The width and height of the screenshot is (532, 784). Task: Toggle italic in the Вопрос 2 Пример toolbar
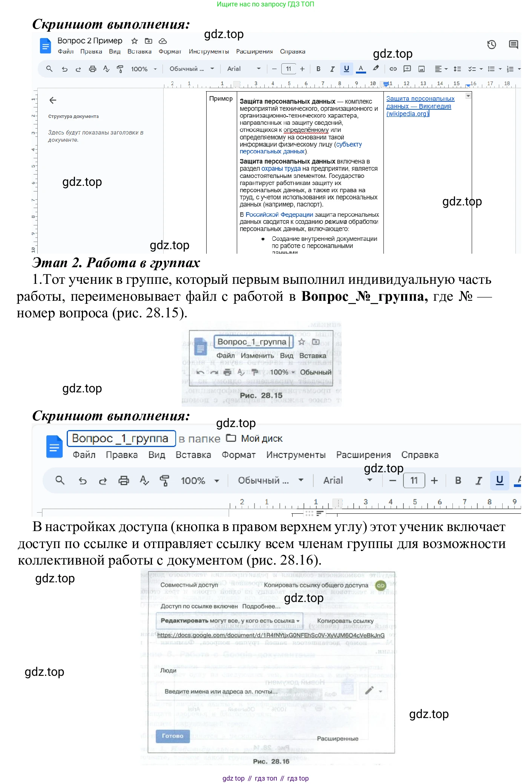point(332,69)
